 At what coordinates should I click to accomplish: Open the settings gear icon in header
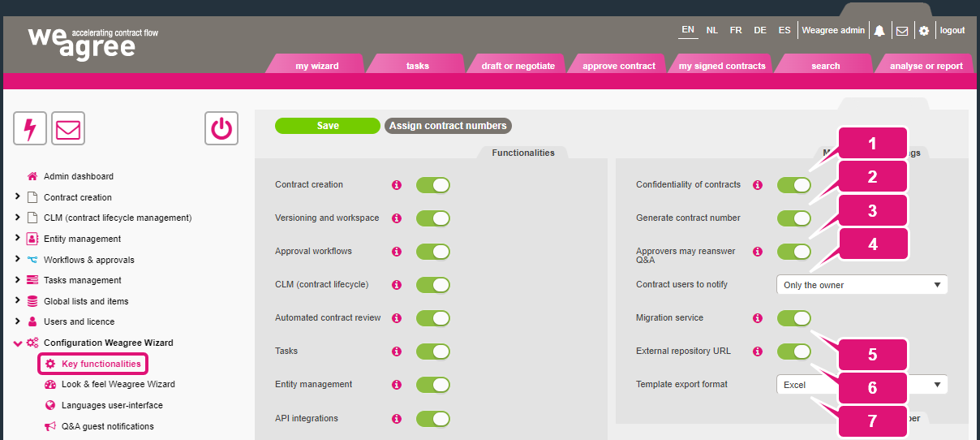(924, 31)
